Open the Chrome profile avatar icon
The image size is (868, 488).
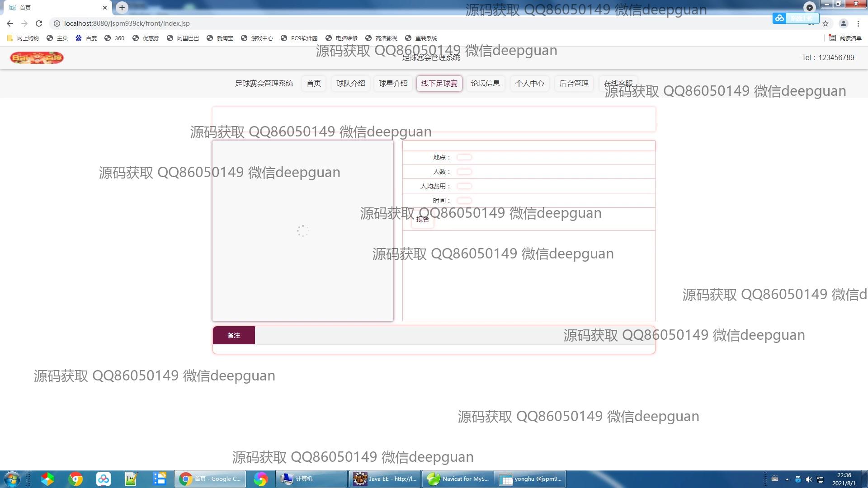[x=843, y=23]
